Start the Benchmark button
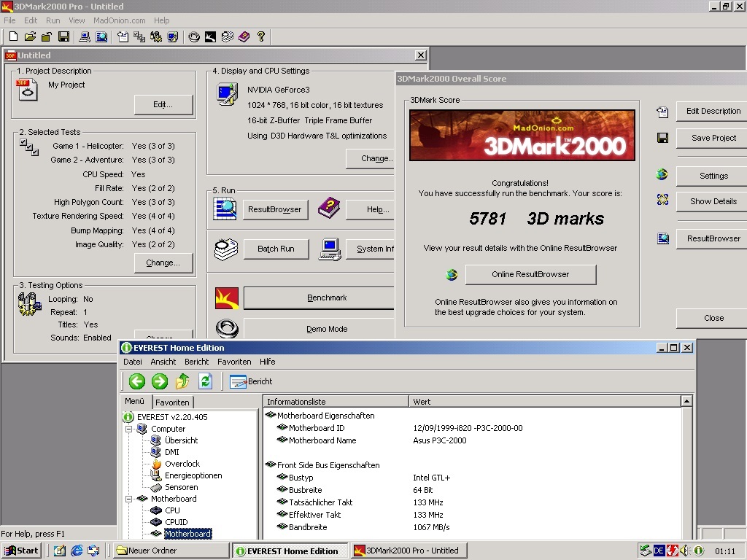 320,298
